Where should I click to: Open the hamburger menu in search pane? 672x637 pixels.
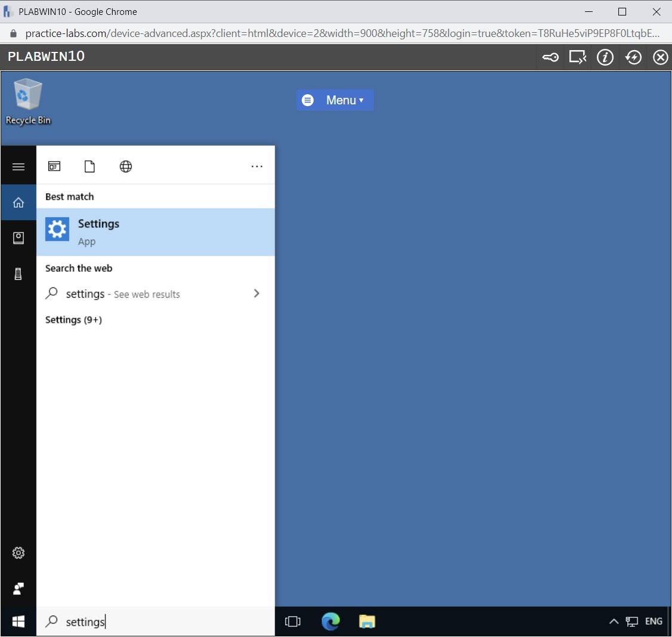(x=18, y=166)
